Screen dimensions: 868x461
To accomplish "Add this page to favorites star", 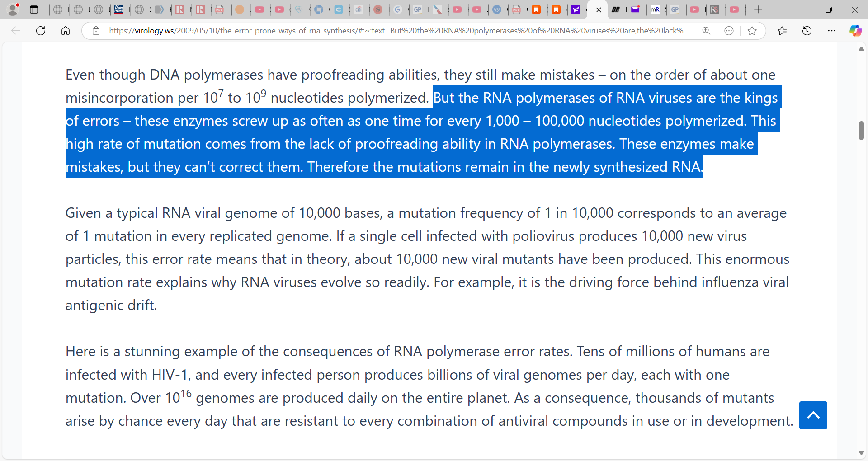I will click(752, 31).
